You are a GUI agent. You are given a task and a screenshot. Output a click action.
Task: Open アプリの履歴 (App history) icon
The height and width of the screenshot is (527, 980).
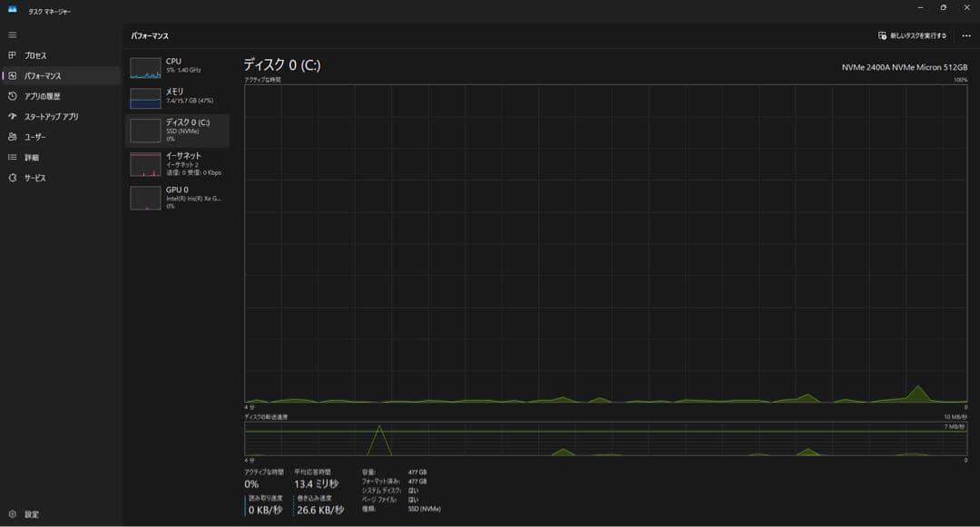pos(13,96)
